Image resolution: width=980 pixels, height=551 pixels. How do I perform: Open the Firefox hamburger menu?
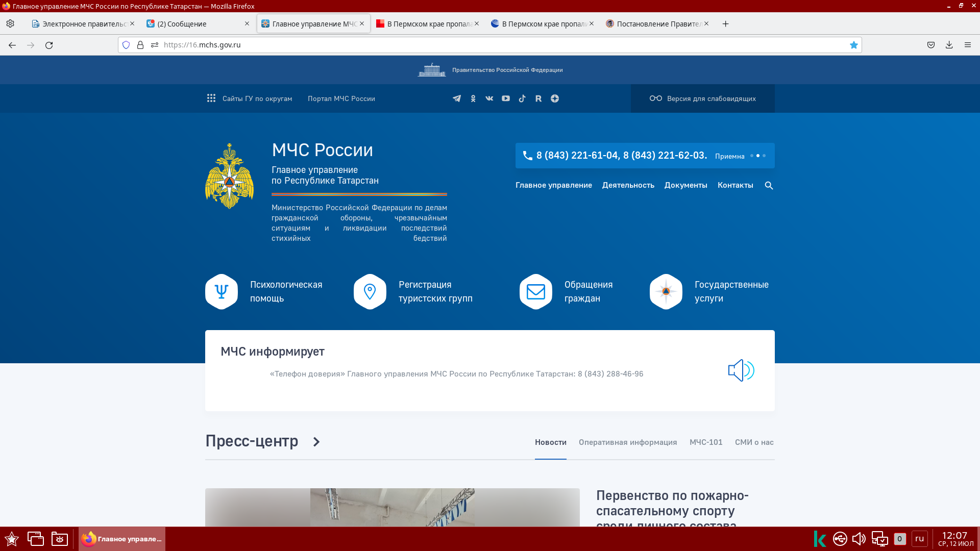coord(968,45)
